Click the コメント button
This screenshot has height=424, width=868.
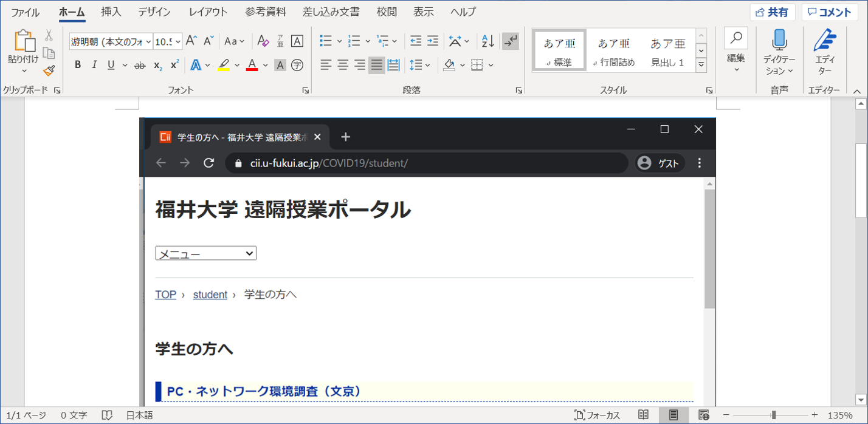click(x=830, y=12)
